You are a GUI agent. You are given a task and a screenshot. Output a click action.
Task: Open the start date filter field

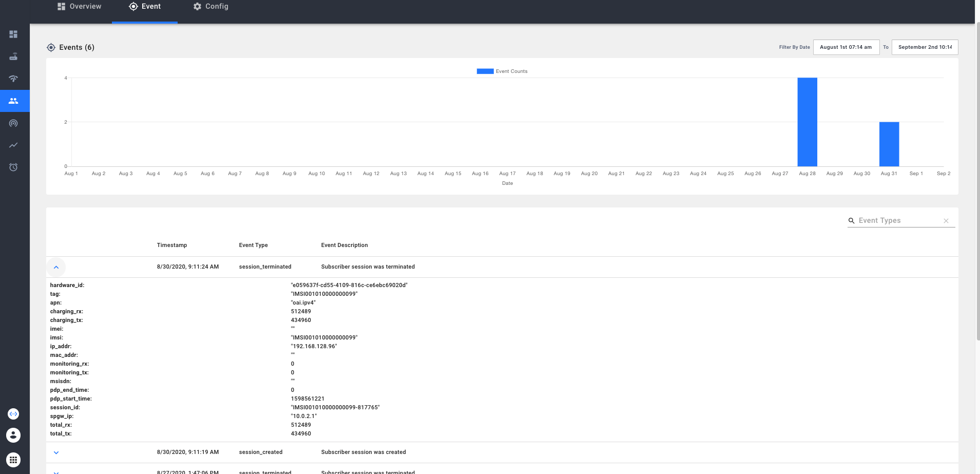click(x=846, y=47)
